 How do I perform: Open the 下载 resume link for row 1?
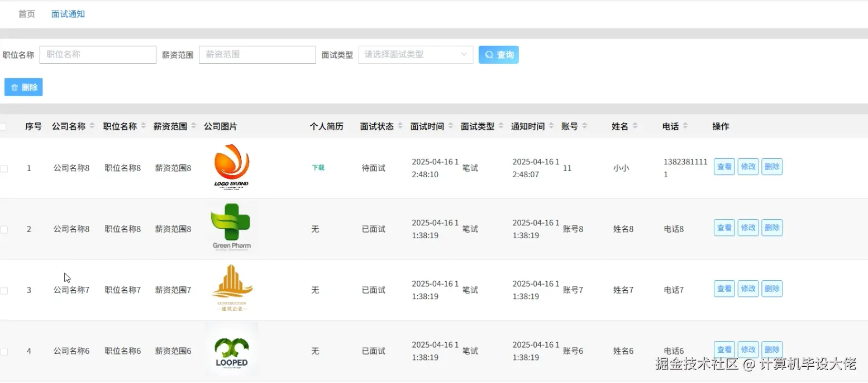[318, 168]
